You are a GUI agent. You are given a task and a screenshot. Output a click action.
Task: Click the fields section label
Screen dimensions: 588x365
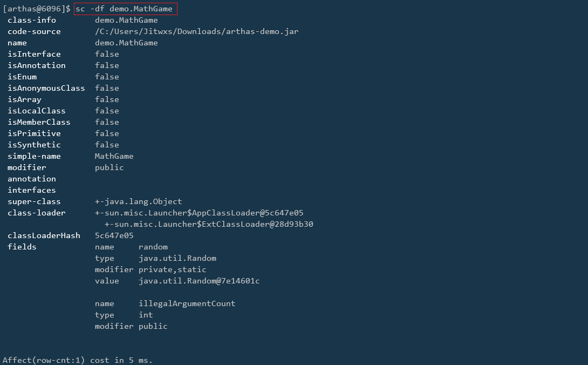(22, 247)
